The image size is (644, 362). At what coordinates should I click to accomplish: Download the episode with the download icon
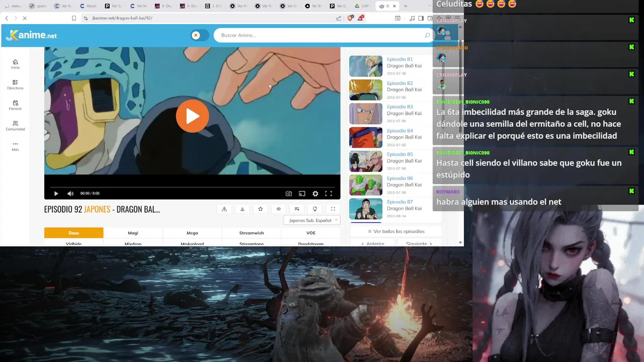(x=242, y=209)
